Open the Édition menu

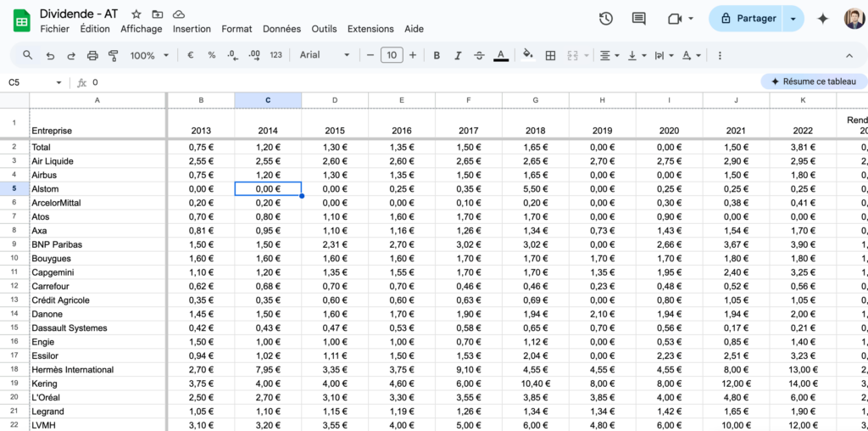pyautogui.click(x=95, y=29)
